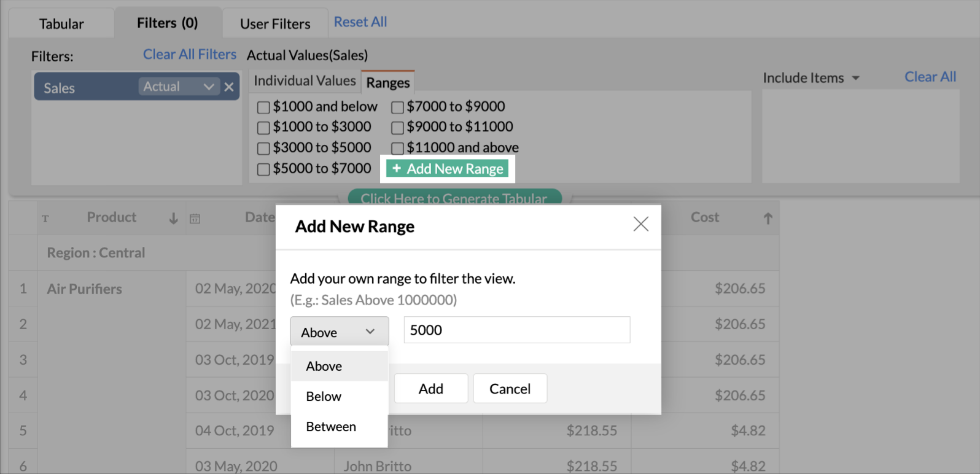Check the $5000 to $7000 range
This screenshot has width=980, height=474.
(263, 169)
